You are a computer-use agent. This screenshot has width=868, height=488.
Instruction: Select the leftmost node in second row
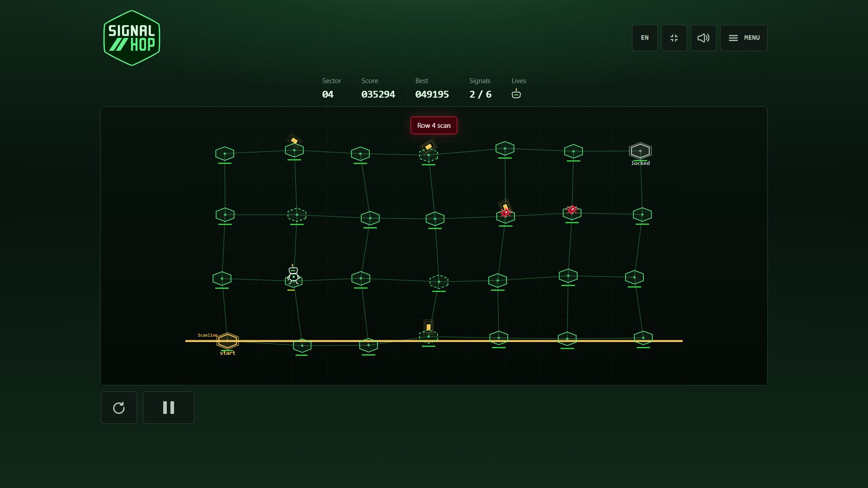[225, 215]
